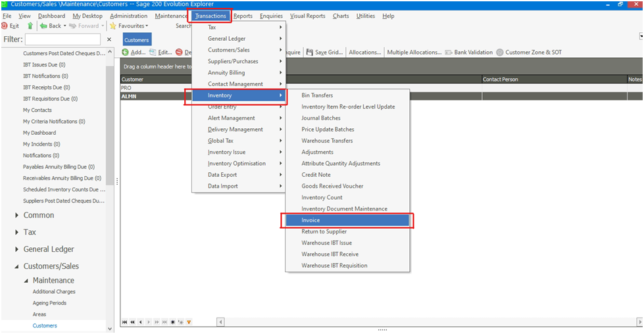Collapse the Maintenance tree node
Image resolution: width=644 pixels, height=334 pixels.
26,281
